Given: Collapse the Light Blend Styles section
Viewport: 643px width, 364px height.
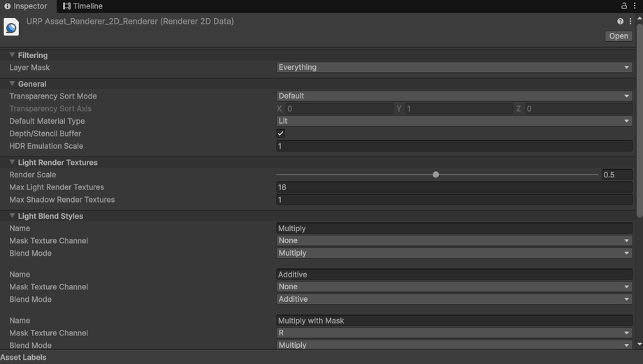Looking at the screenshot, I should pyautogui.click(x=12, y=216).
